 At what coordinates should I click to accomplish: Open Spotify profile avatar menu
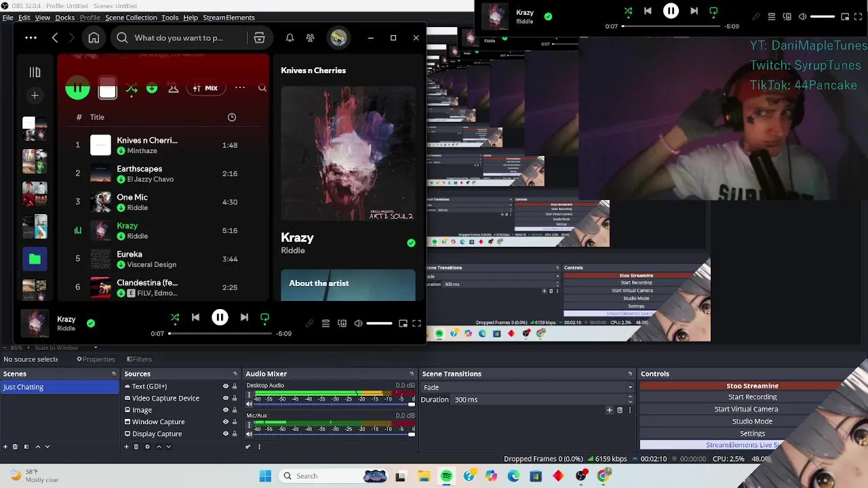pos(338,38)
